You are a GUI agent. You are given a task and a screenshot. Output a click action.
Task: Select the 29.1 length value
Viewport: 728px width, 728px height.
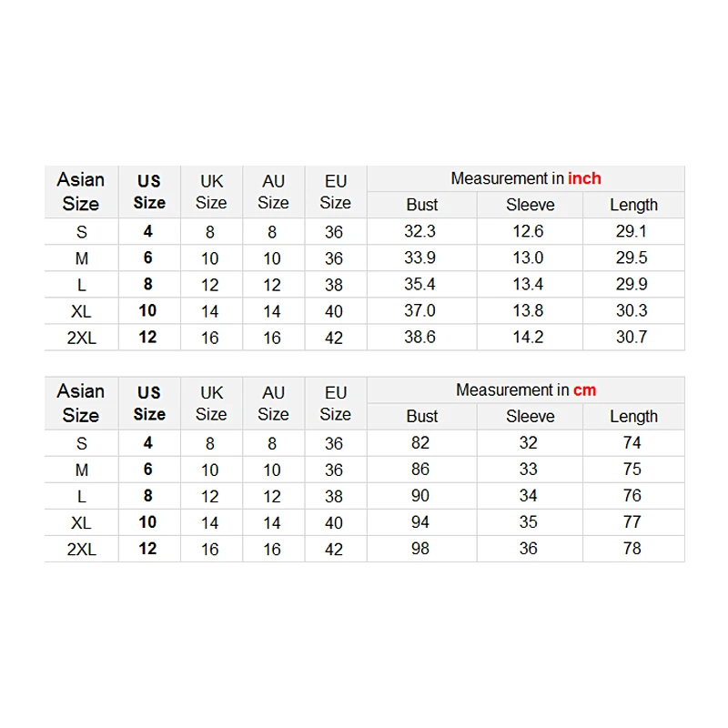[632, 232]
